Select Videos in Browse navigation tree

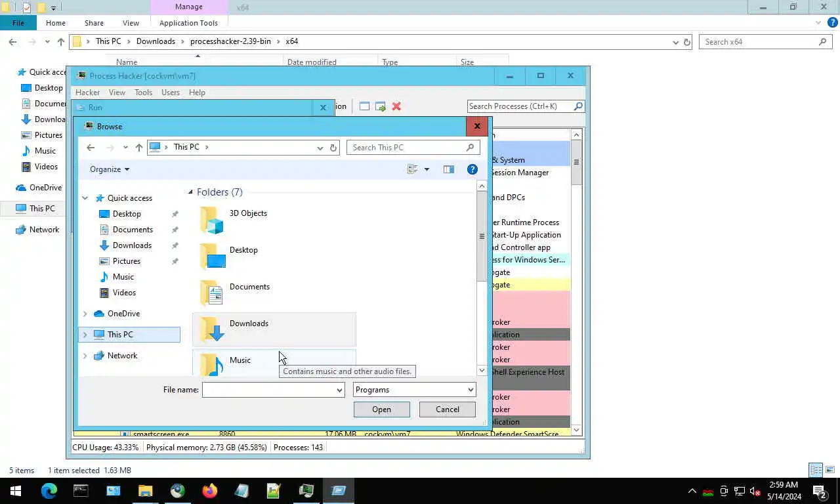coord(124,293)
